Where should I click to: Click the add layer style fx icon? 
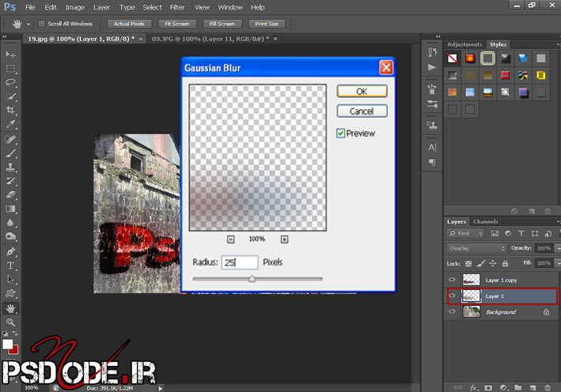click(x=474, y=388)
